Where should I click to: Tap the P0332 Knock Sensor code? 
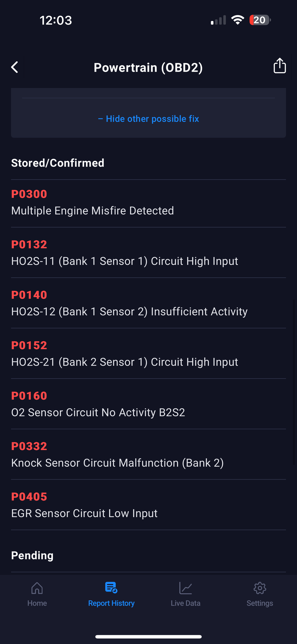118,455
